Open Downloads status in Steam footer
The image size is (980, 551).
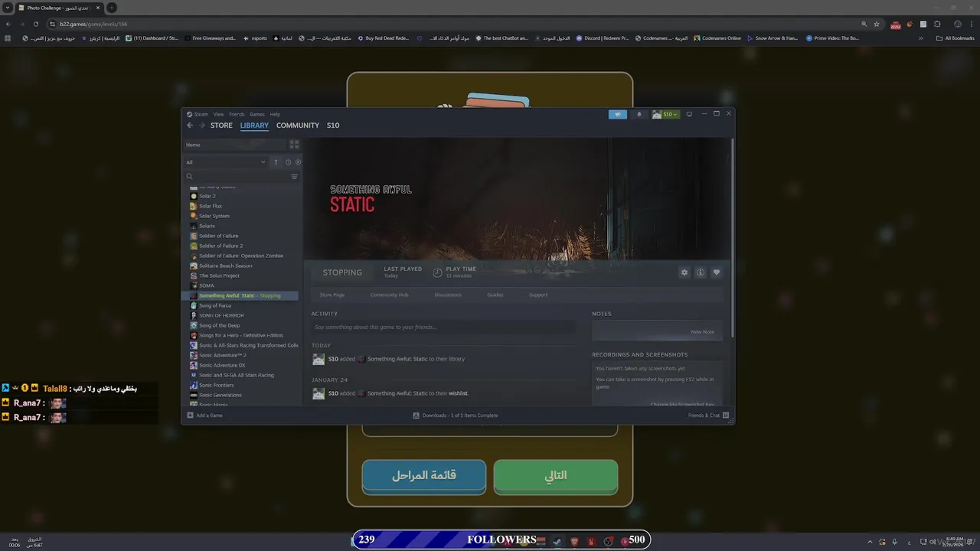pyautogui.click(x=456, y=416)
